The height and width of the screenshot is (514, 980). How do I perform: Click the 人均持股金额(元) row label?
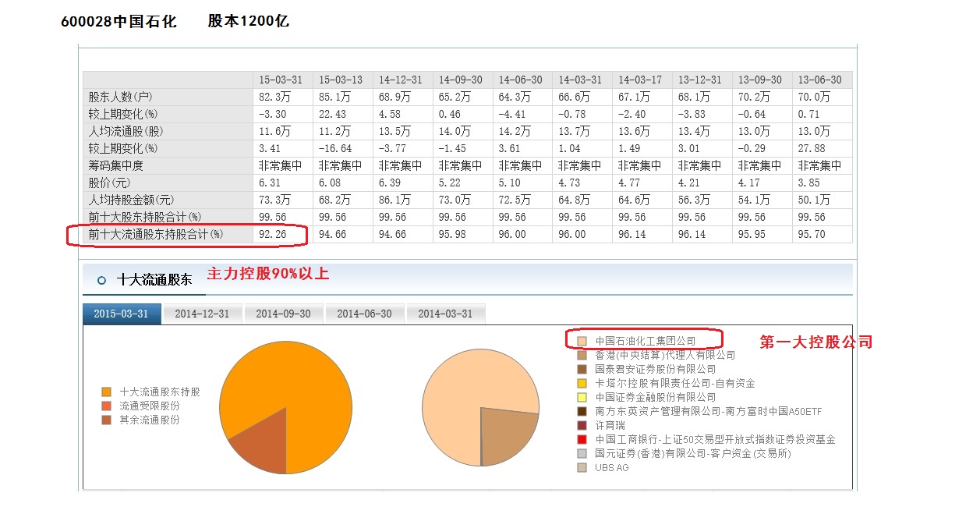(131, 200)
